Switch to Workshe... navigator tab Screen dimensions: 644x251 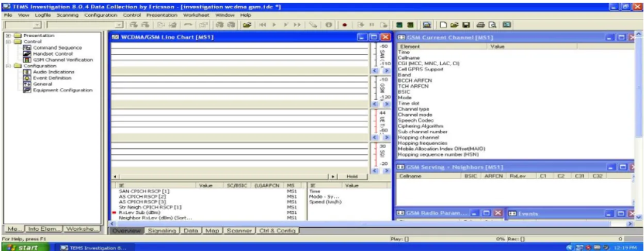82,229
